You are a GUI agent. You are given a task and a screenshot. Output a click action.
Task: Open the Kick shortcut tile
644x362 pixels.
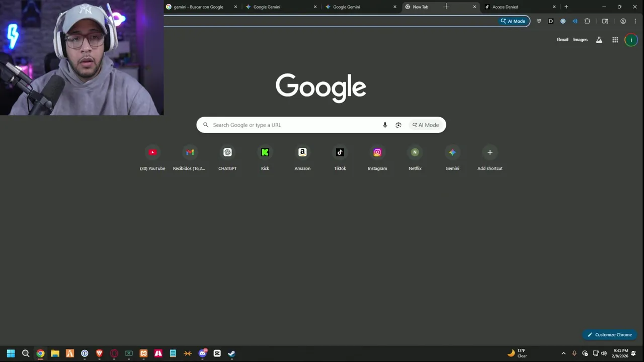tap(265, 158)
